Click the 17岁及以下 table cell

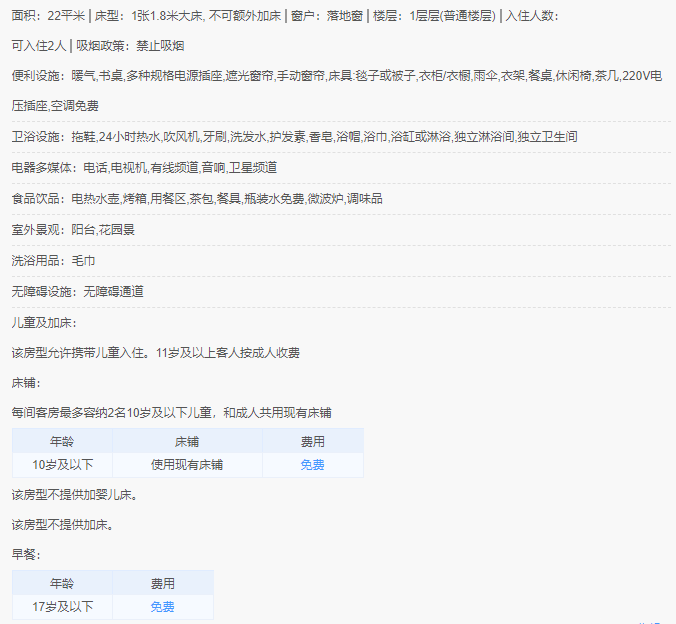pos(63,607)
